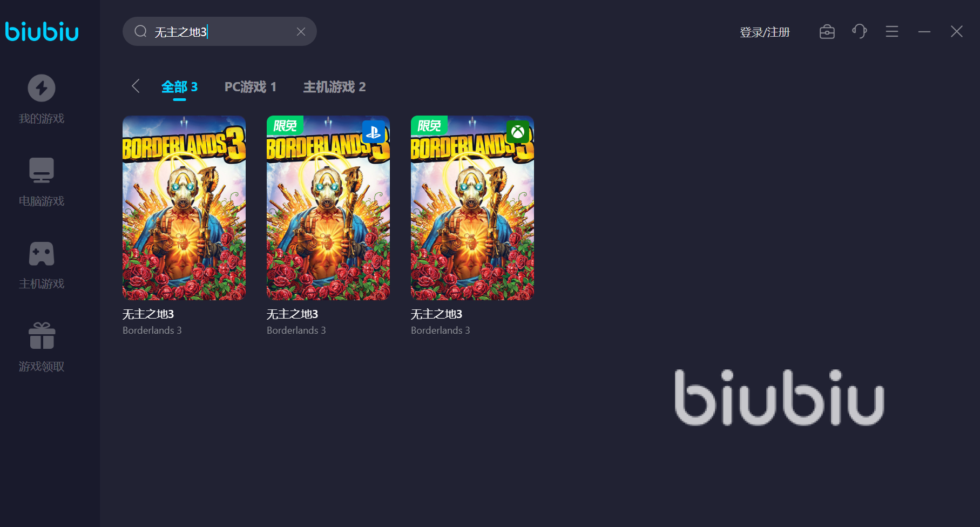Image resolution: width=980 pixels, height=527 pixels.
Task: Switch to the 全部 3 tab
Action: click(x=179, y=87)
